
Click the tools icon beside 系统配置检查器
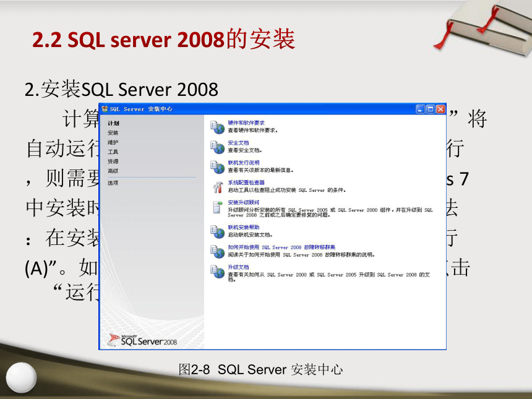pyautogui.click(x=217, y=187)
